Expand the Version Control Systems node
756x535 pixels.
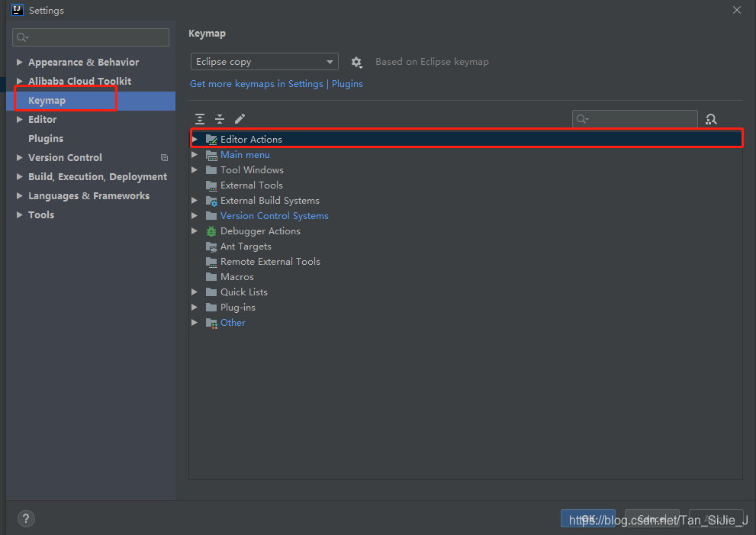pos(195,216)
